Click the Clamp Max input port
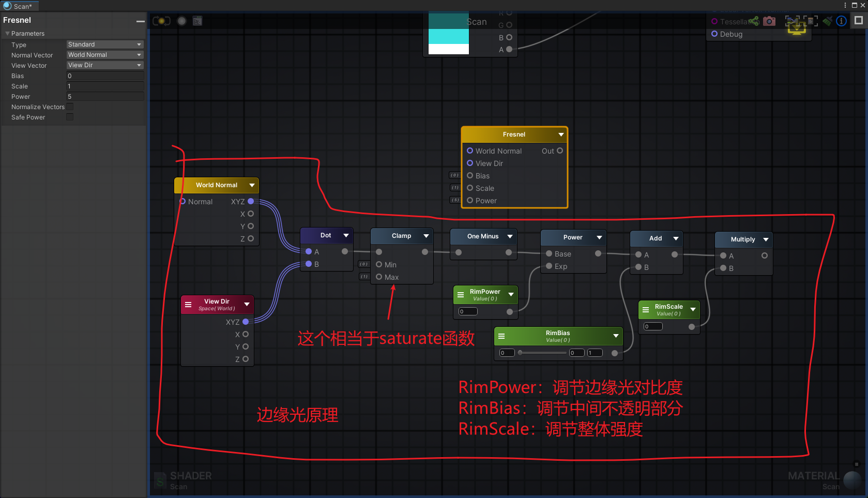Image resolution: width=868 pixels, height=498 pixels. click(x=379, y=277)
